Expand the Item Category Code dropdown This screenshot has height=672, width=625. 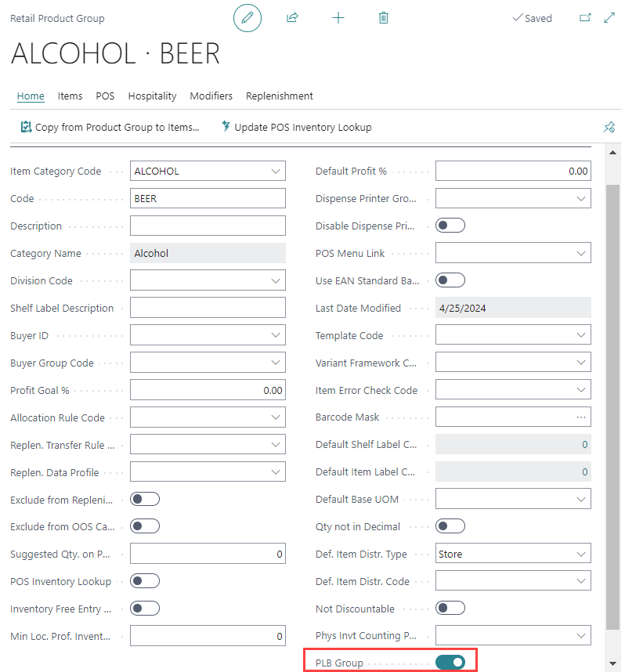(x=276, y=171)
